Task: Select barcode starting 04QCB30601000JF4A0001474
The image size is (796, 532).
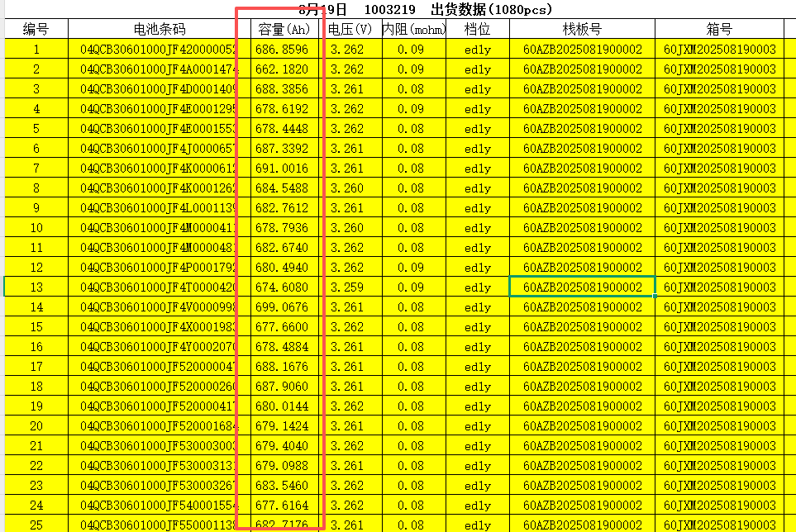Action: (x=160, y=69)
